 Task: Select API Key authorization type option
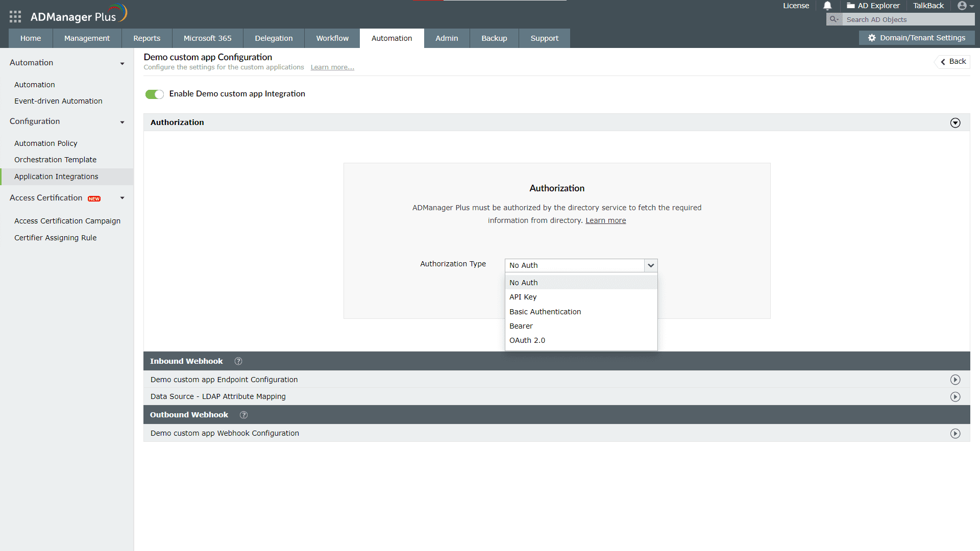[581, 297]
